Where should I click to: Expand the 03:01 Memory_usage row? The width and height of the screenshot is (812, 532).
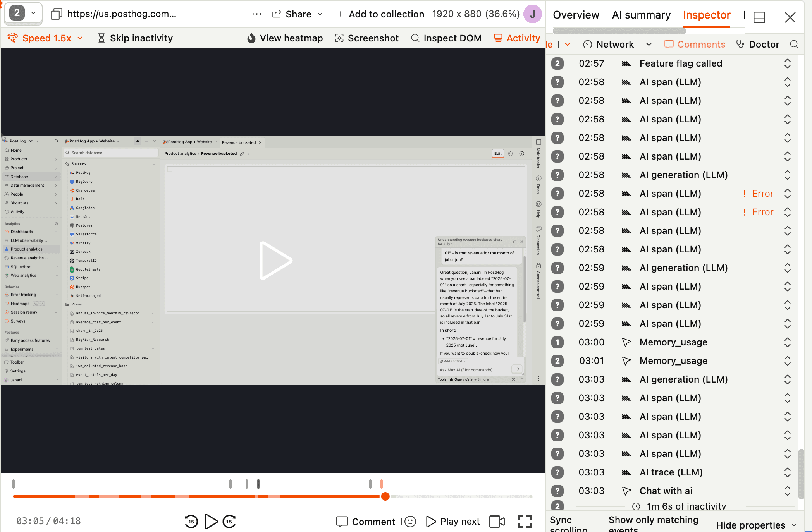[x=787, y=361]
